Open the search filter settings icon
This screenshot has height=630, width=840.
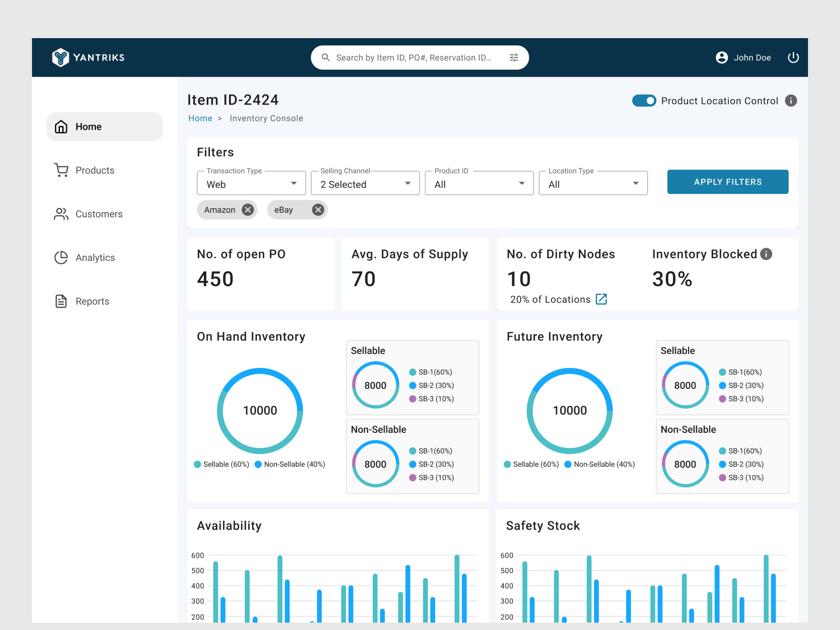(x=513, y=57)
